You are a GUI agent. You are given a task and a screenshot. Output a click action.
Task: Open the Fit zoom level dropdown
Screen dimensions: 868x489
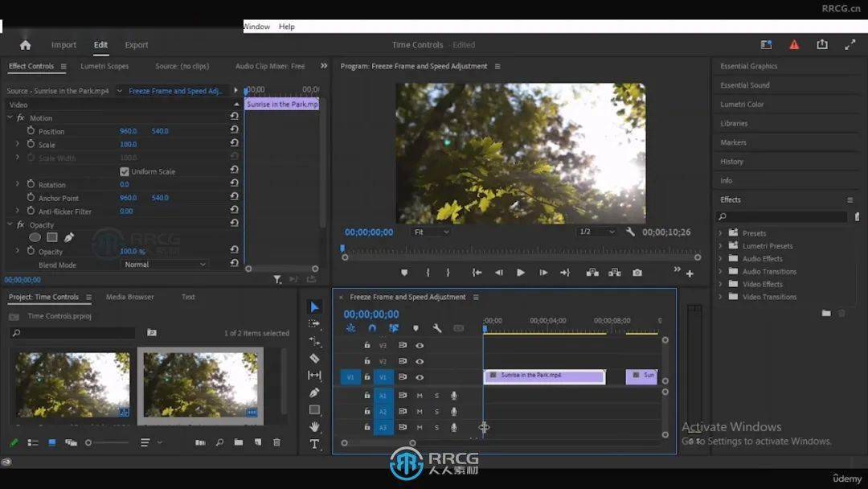(x=430, y=232)
